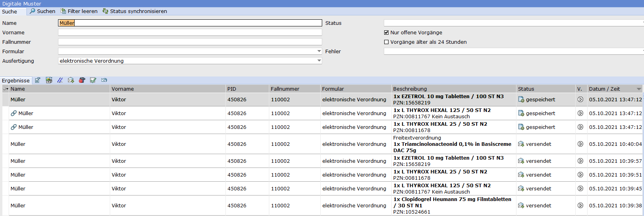644x216 pixels.
Task: Click date 05.10.2021 10:40:04
Action: [615, 144]
